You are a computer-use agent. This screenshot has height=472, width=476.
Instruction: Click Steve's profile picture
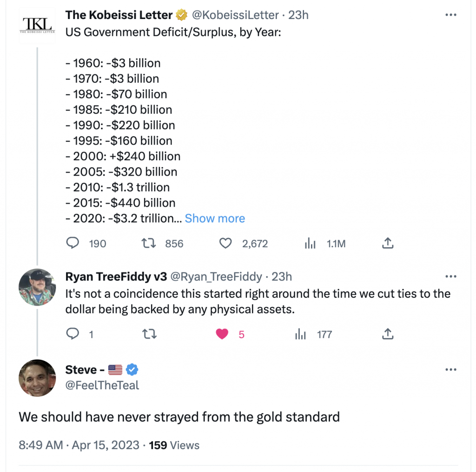[37, 378]
